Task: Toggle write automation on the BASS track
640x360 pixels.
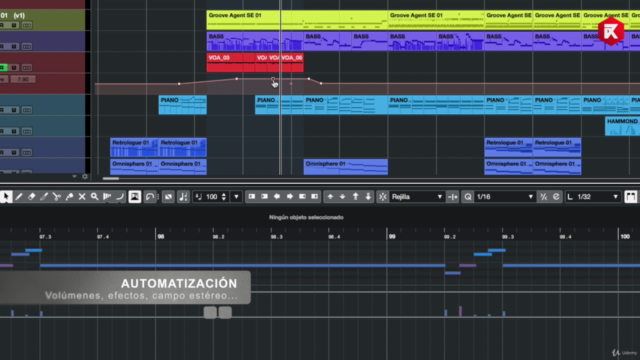Action: (x=14, y=47)
